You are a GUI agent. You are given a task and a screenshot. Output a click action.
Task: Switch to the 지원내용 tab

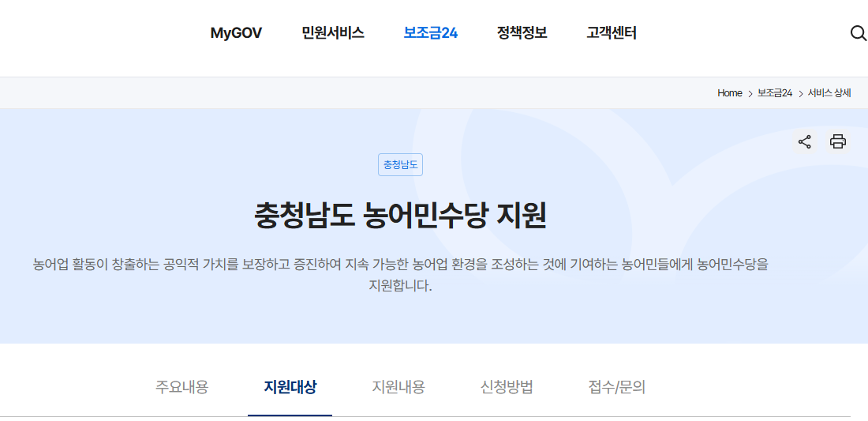tap(398, 387)
